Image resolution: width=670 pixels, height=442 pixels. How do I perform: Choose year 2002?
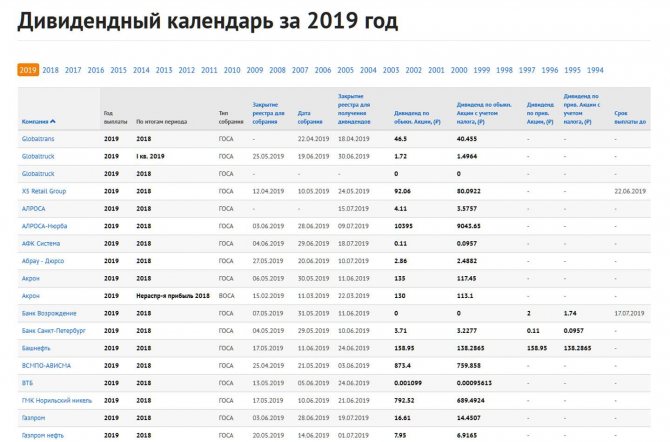tap(413, 70)
